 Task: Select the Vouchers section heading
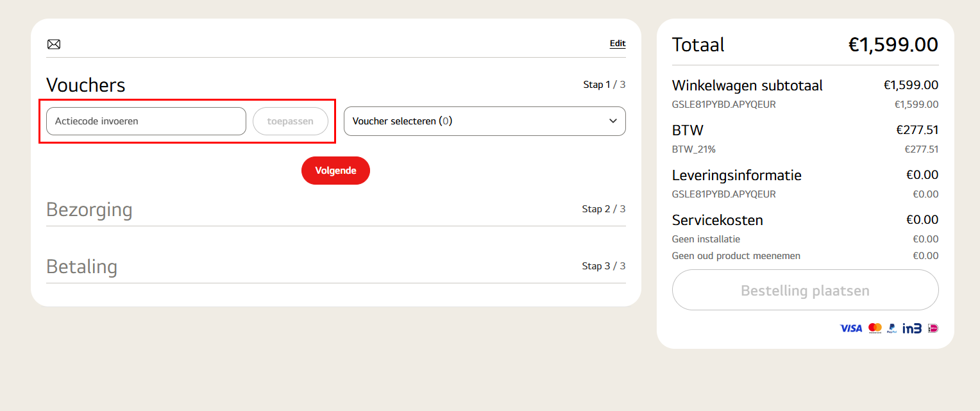tap(86, 85)
